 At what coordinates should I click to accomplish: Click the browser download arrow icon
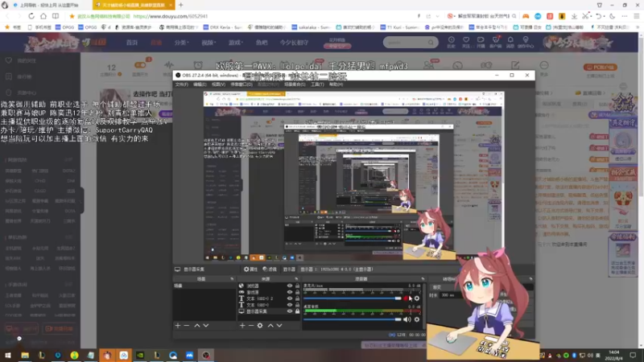[574, 16]
